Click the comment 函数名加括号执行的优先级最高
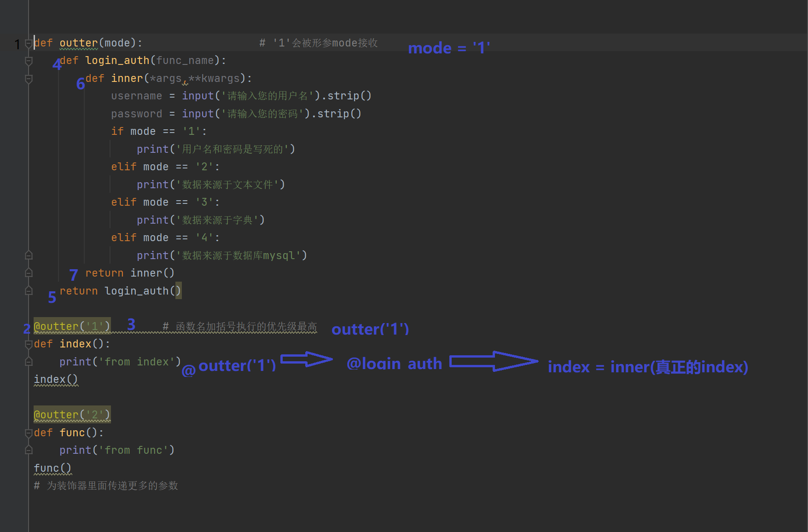 [x=240, y=326]
